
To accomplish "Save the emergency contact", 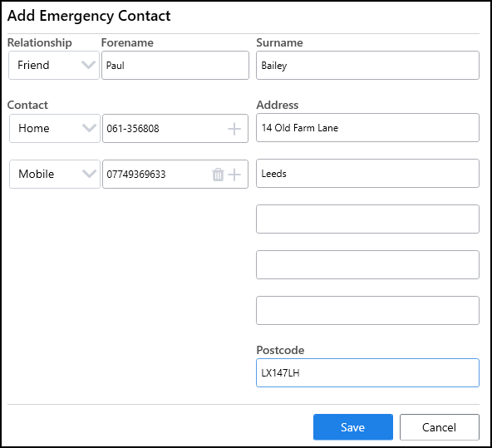I will [x=353, y=427].
